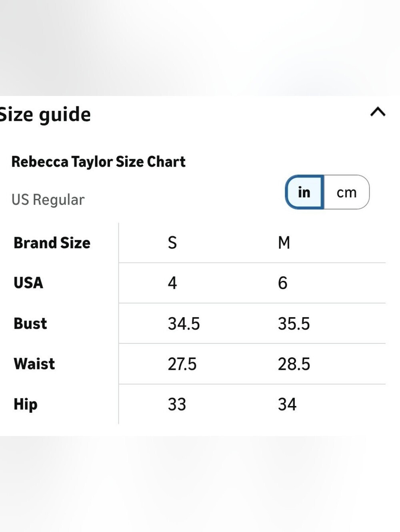
Task: Click the hip value 33
Action: [x=177, y=404]
